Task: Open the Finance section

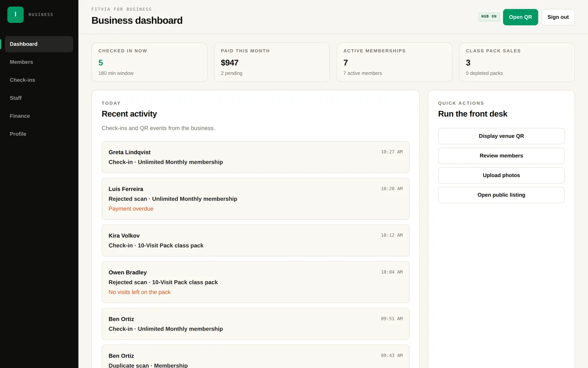Action: point(39,116)
